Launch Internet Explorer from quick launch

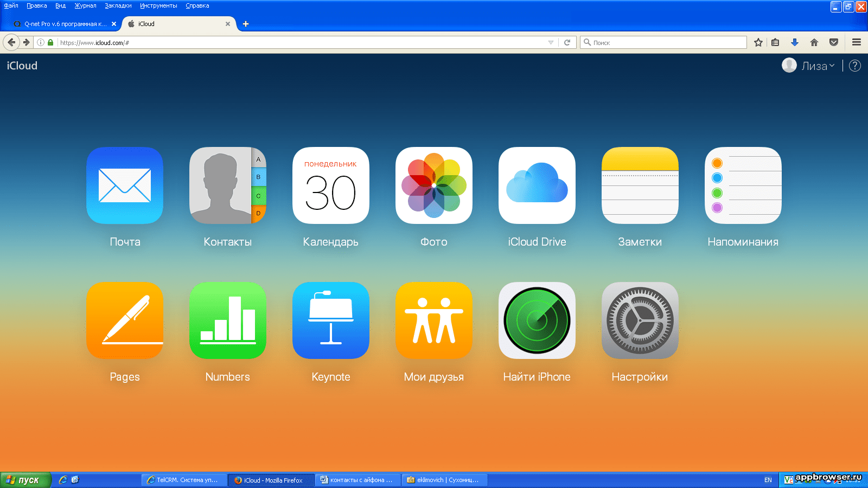(63, 480)
